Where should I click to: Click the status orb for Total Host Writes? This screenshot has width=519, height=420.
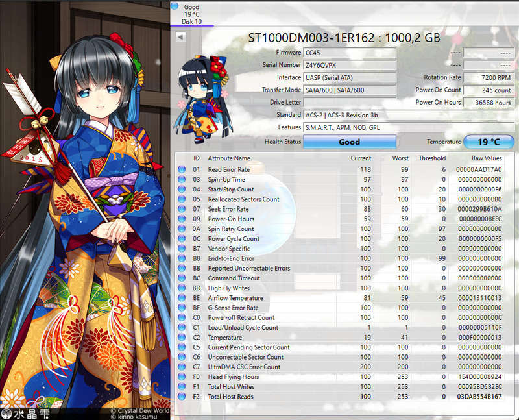click(182, 386)
